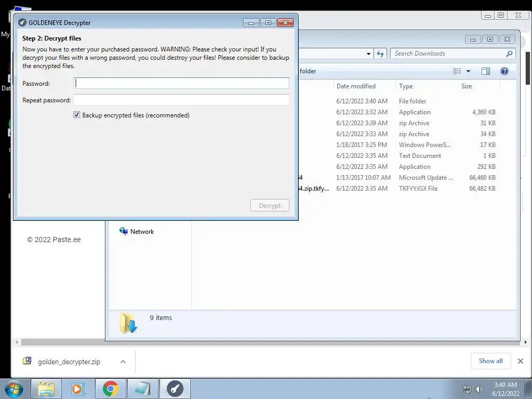Open the view options dropdown arrow

pyautogui.click(x=468, y=71)
